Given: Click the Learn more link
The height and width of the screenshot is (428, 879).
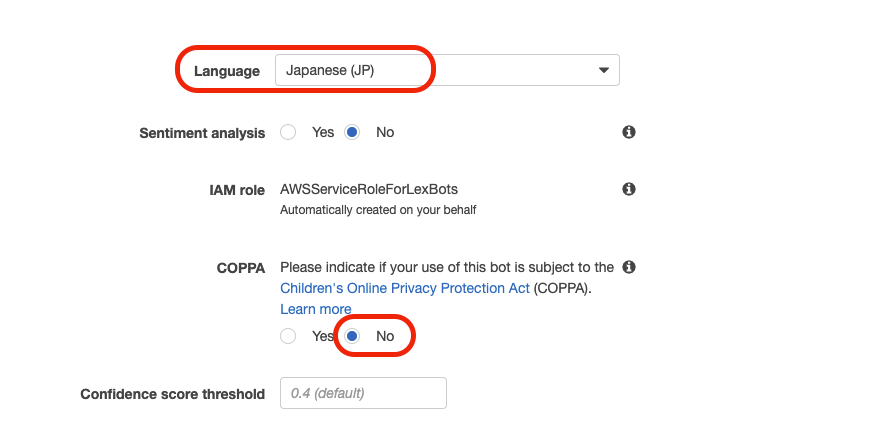Looking at the screenshot, I should pyautogui.click(x=316, y=310).
